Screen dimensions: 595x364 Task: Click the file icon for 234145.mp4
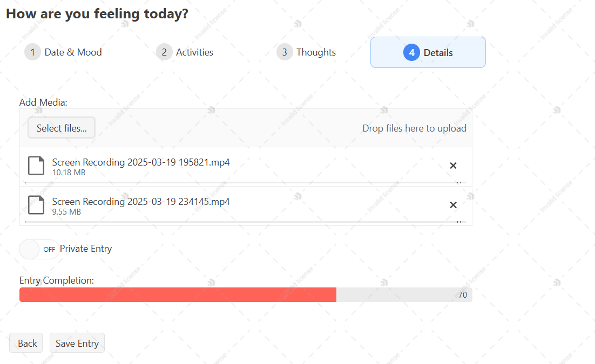click(36, 205)
